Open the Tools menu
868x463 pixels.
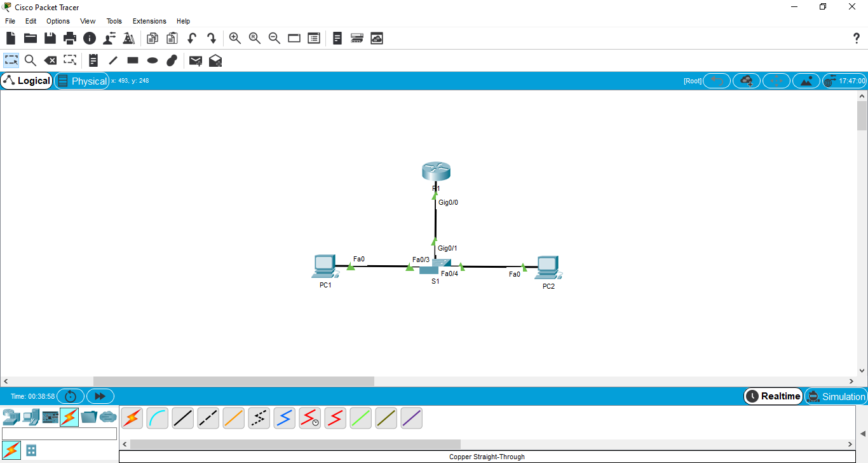point(114,21)
